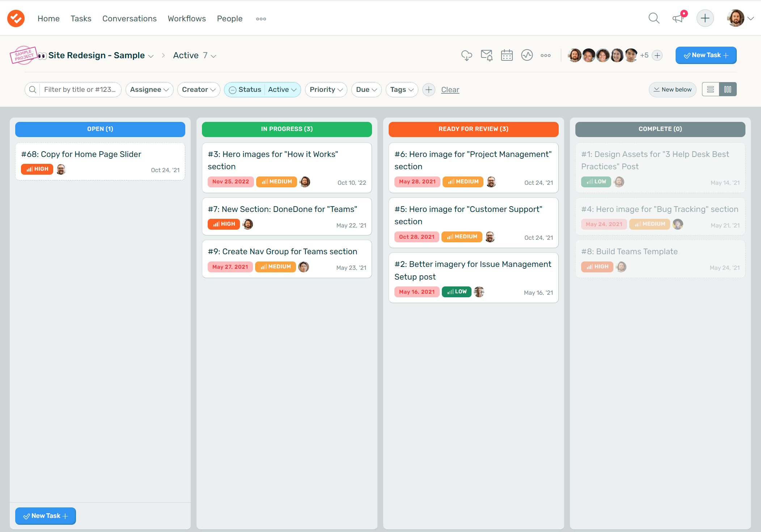Click the global create plus icon

705,18
